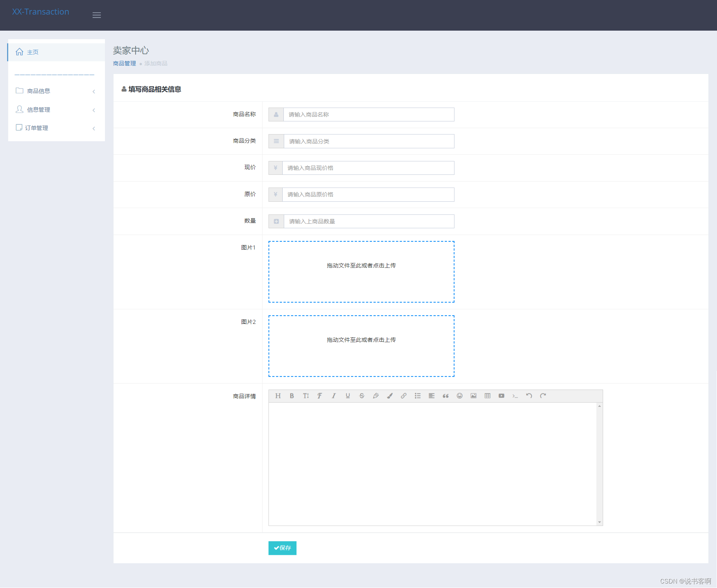Open 主页 in the sidebar
Viewport: 717px width, 588px height.
(56, 52)
